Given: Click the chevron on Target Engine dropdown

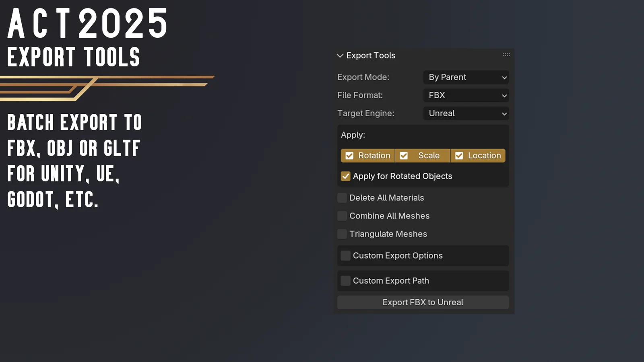Looking at the screenshot, I should [x=504, y=113].
